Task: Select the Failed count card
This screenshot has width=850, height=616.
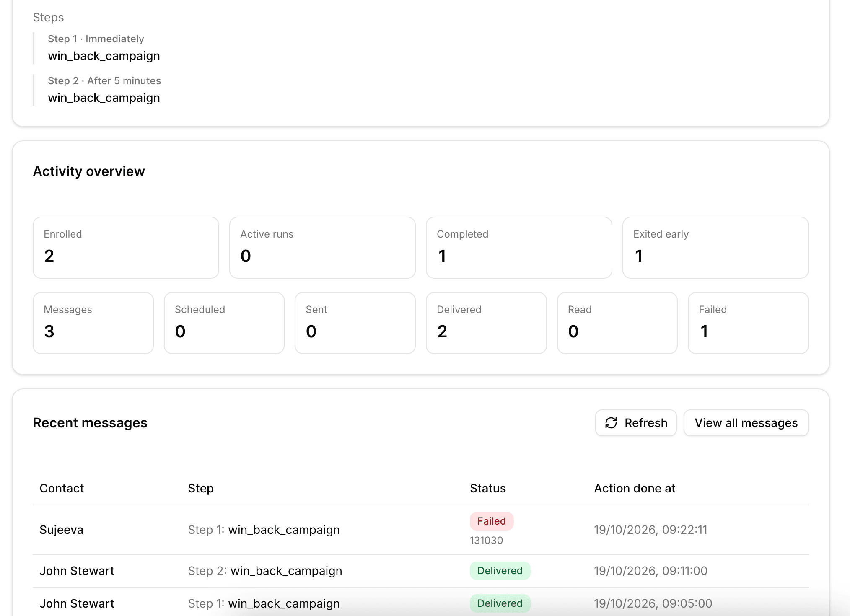Action: click(x=748, y=323)
